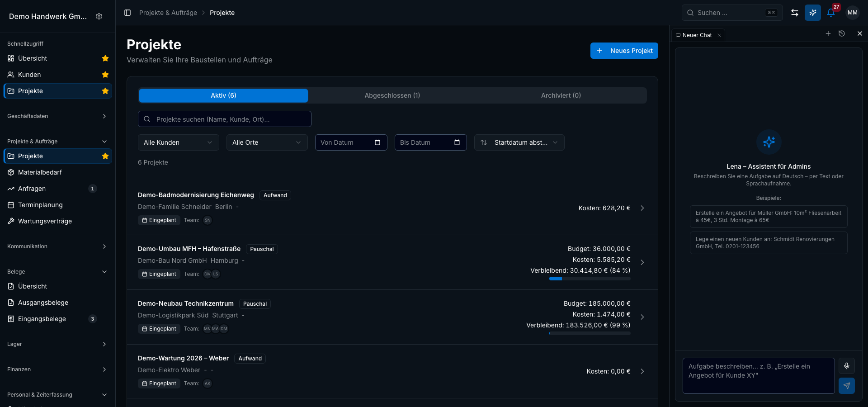Image resolution: width=868 pixels, height=407 pixels.
Task: Click Projekte & Aufträge breadcrumb
Action: (x=168, y=13)
